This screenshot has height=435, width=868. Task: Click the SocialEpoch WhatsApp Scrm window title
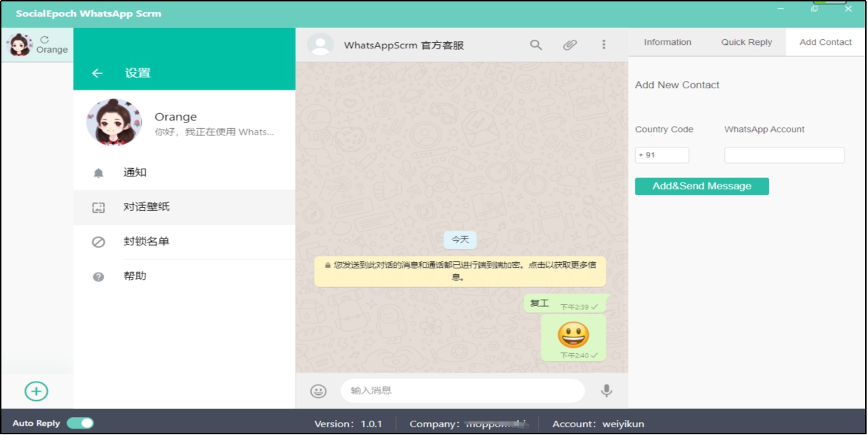coord(88,14)
